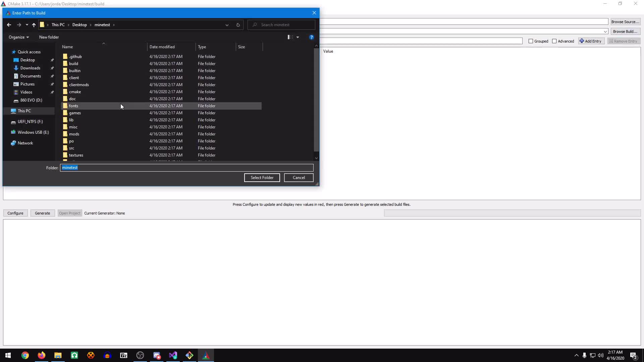
Task: Open the view options dropdown arrow
Action: pos(298,37)
